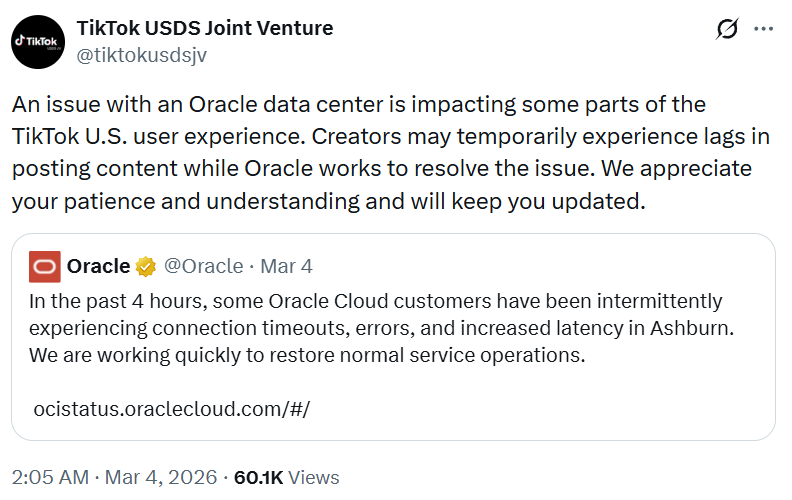792x500 pixels.
Task: Open the TikTok USDS profile avatar
Action: 40,40
